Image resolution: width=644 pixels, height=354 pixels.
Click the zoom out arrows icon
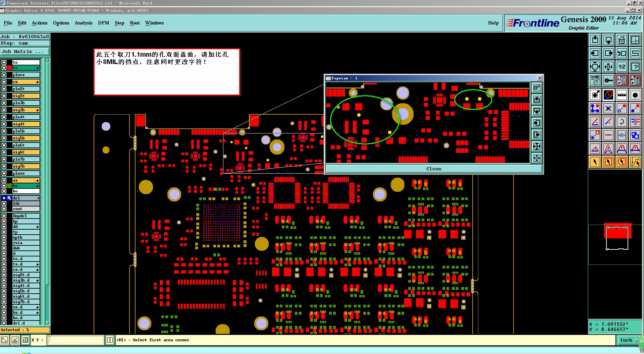point(608,67)
